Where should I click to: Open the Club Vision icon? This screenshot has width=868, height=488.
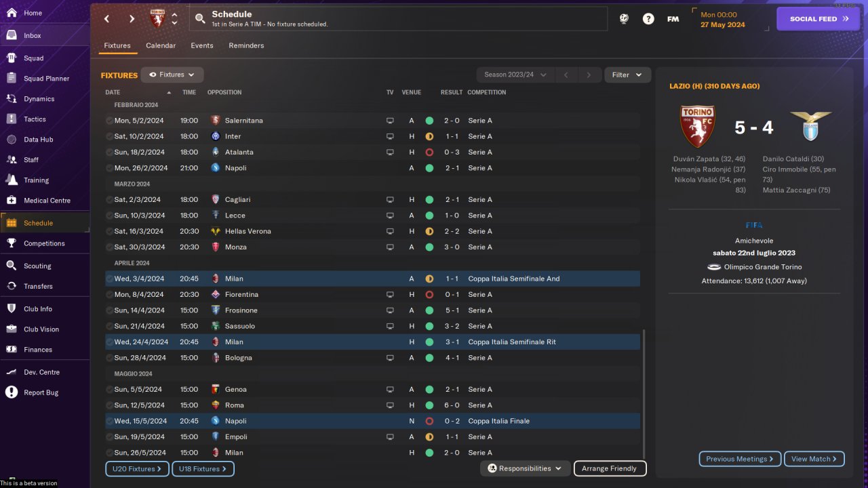click(x=12, y=329)
